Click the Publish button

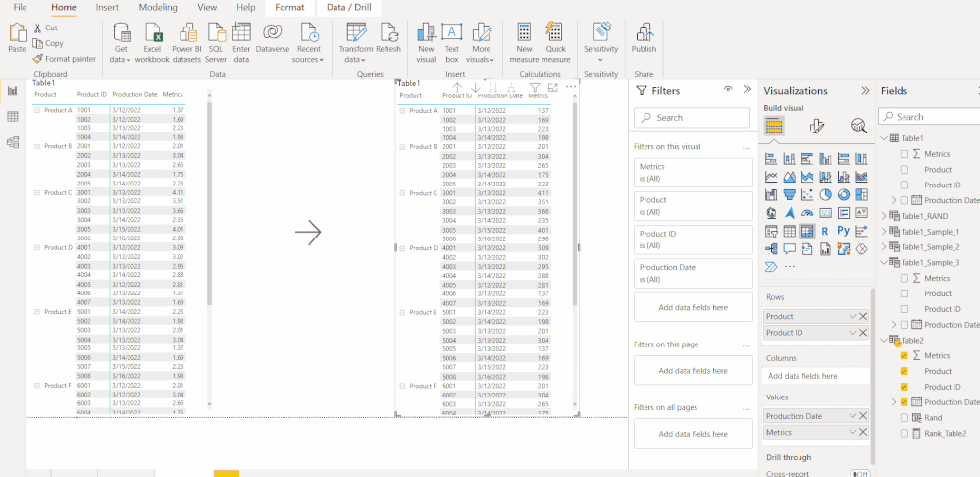[644, 38]
